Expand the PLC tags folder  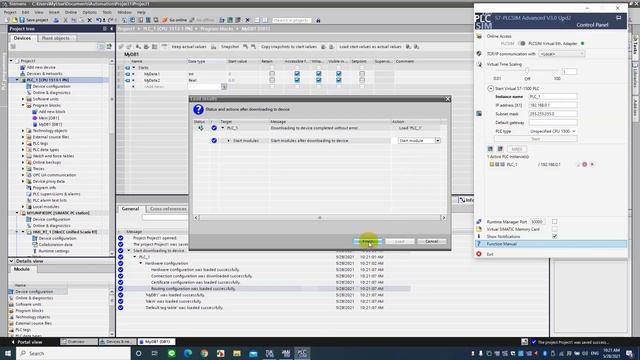tap(23, 143)
